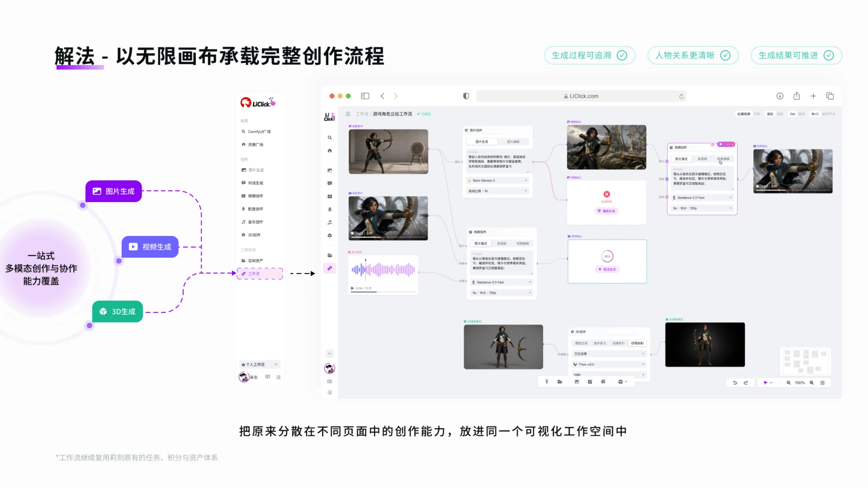Viewport: 868px width, 488px height.
Task: Open folder icon in bottom canvas toolbar
Action: tap(559, 382)
